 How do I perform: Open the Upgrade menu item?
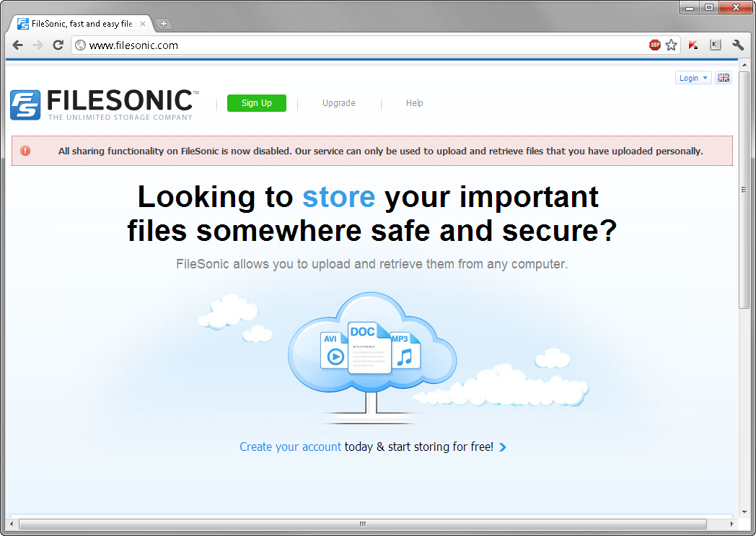click(x=339, y=102)
